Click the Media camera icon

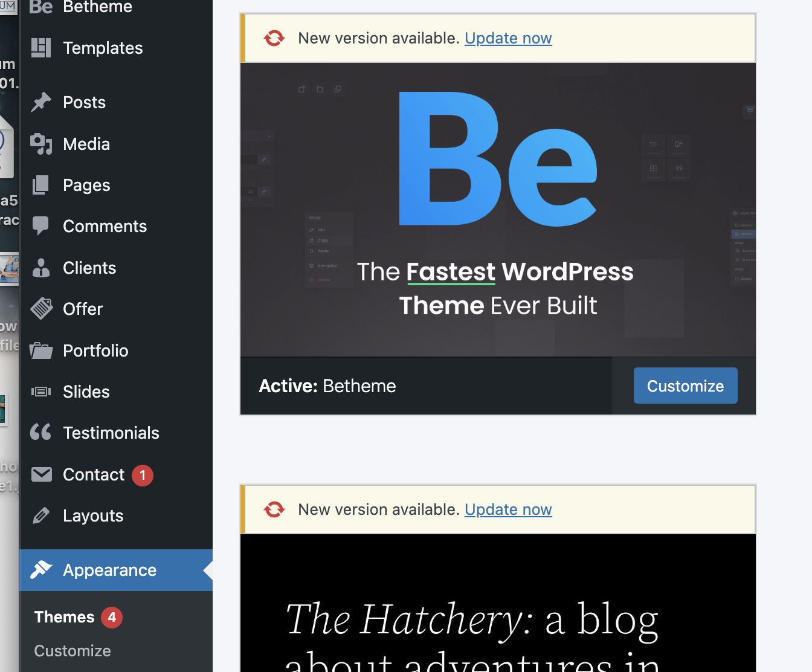41,144
